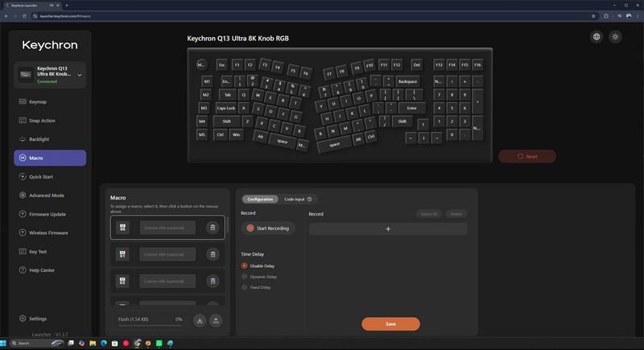The image size is (644, 350).
Task: Reload the browser page
Action: (24, 16)
